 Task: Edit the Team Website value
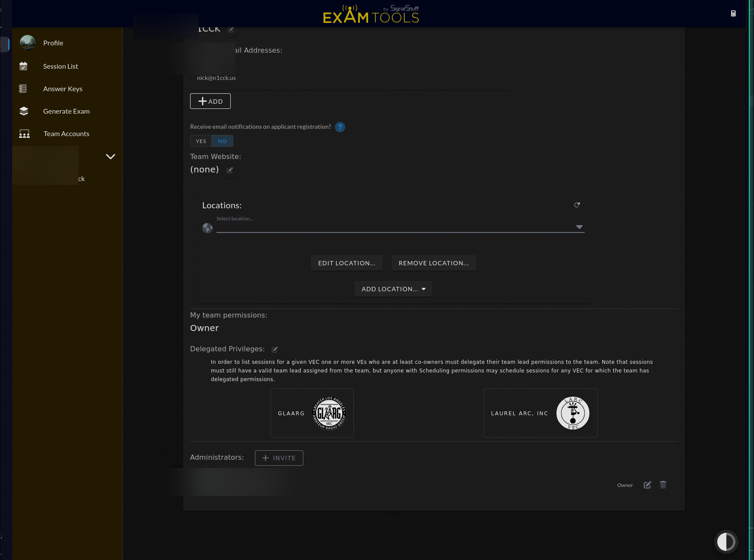tap(230, 170)
